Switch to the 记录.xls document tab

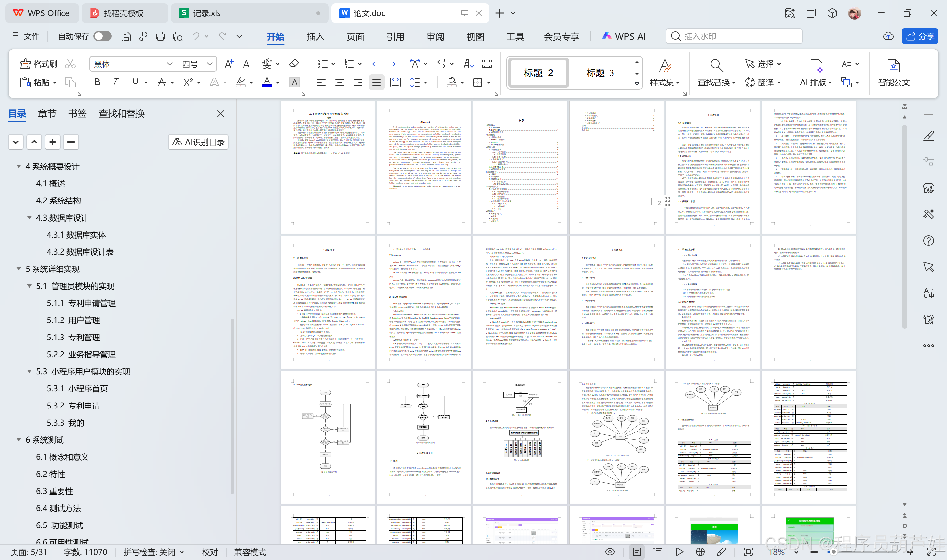(250, 13)
